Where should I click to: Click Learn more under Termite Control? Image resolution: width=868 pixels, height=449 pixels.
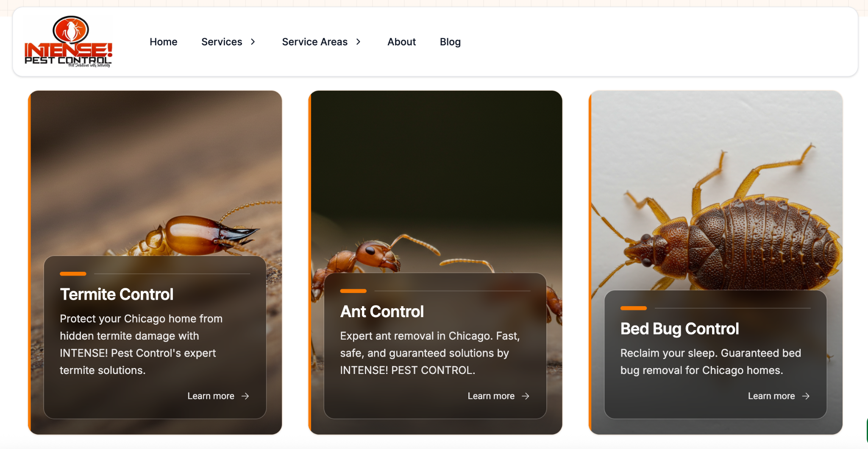tap(211, 396)
